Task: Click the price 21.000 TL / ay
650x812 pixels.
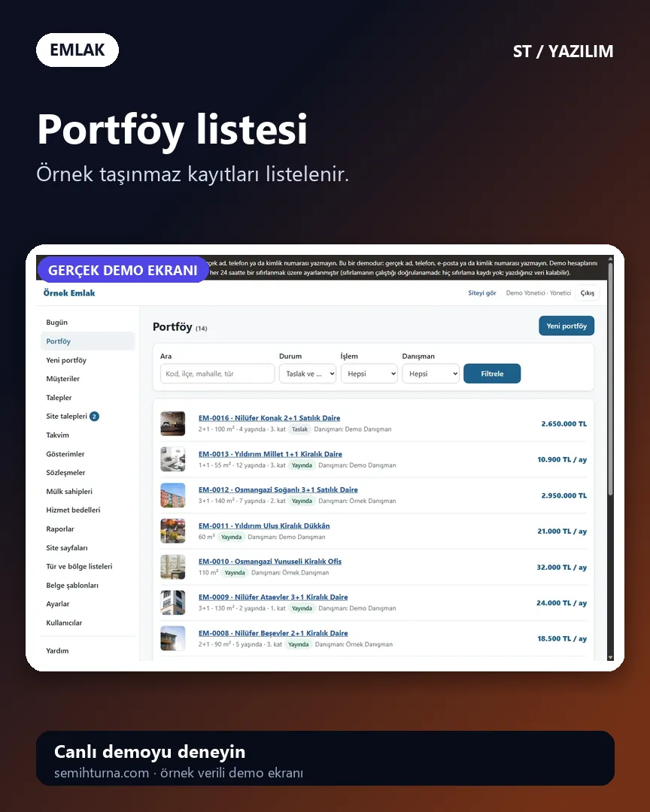Action: coord(562,532)
